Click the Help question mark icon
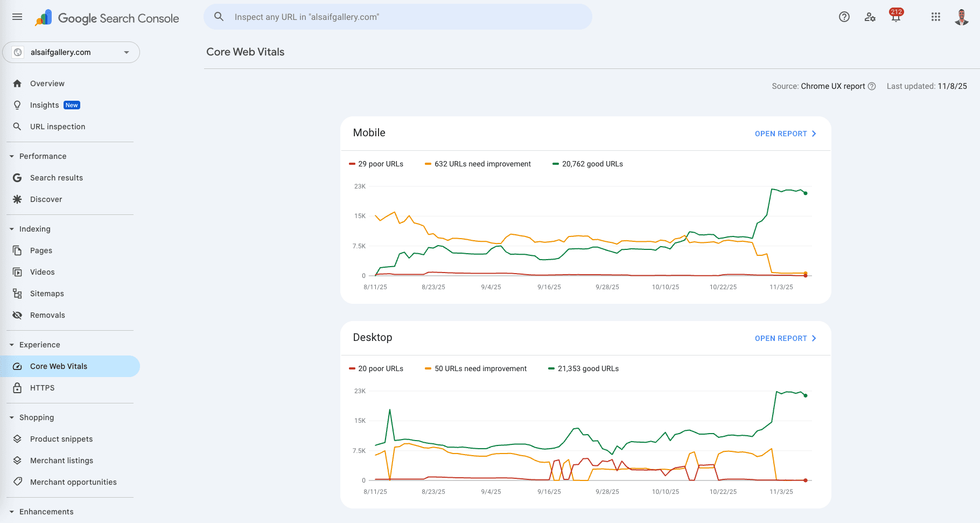 click(844, 17)
